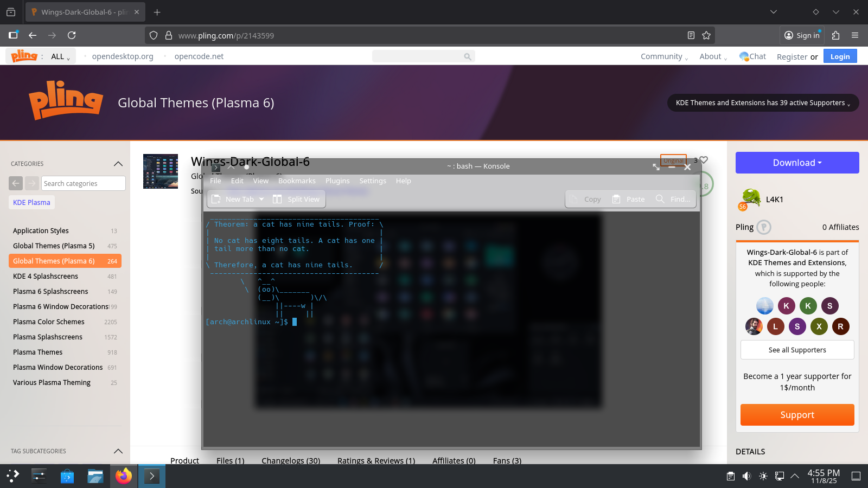The width and height of the screenshot is (868, 488).
Task: Click L4K1 user avatar
Action: 750,199
